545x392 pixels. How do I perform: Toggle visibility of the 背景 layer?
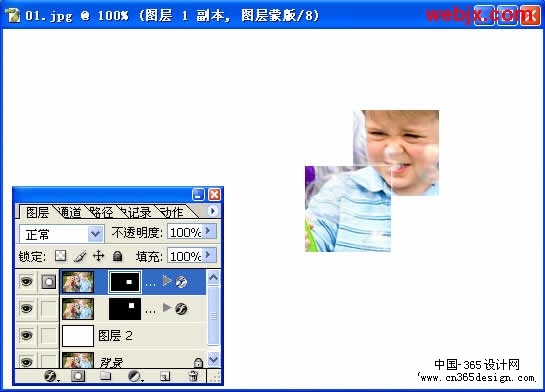pos(26,362)
